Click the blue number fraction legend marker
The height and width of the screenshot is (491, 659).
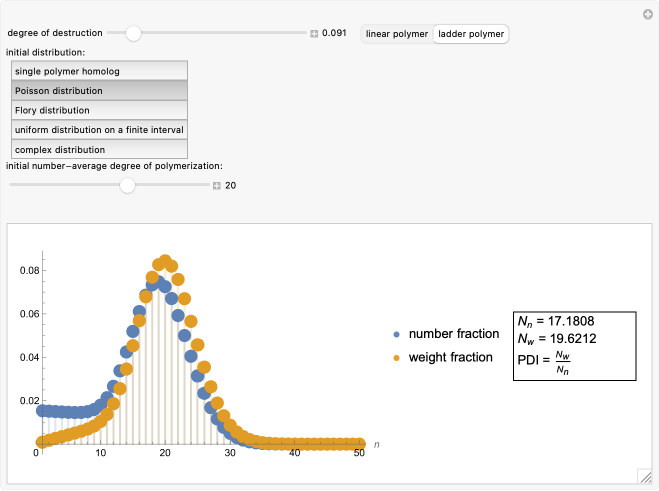coord(397,335)
